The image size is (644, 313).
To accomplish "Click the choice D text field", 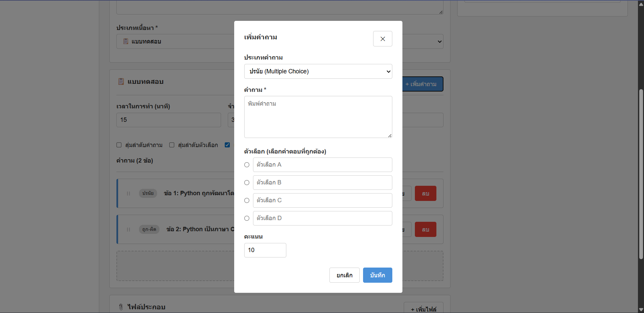I will click(x=322, y=218).
